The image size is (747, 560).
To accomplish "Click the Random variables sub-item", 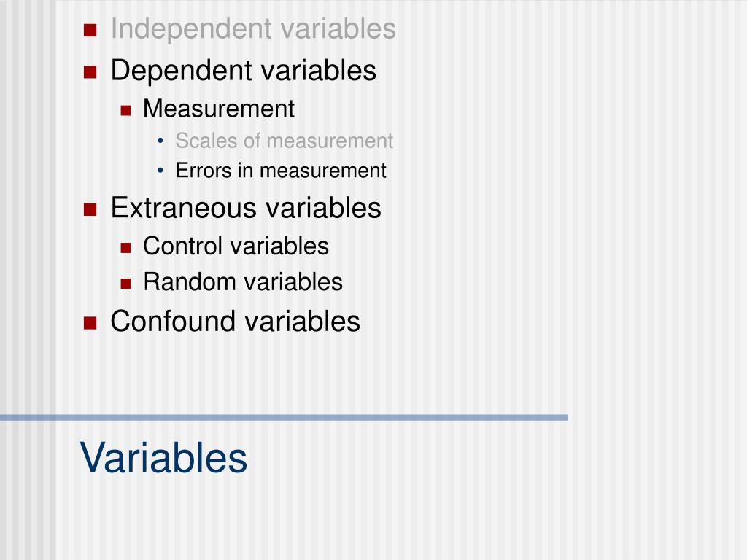I will (x=243, y=282).
